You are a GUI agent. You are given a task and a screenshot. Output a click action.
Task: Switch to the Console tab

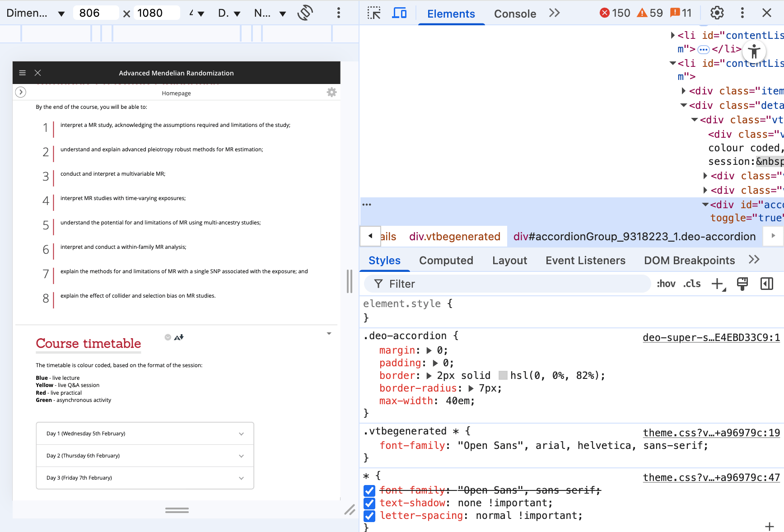point(515,14)
